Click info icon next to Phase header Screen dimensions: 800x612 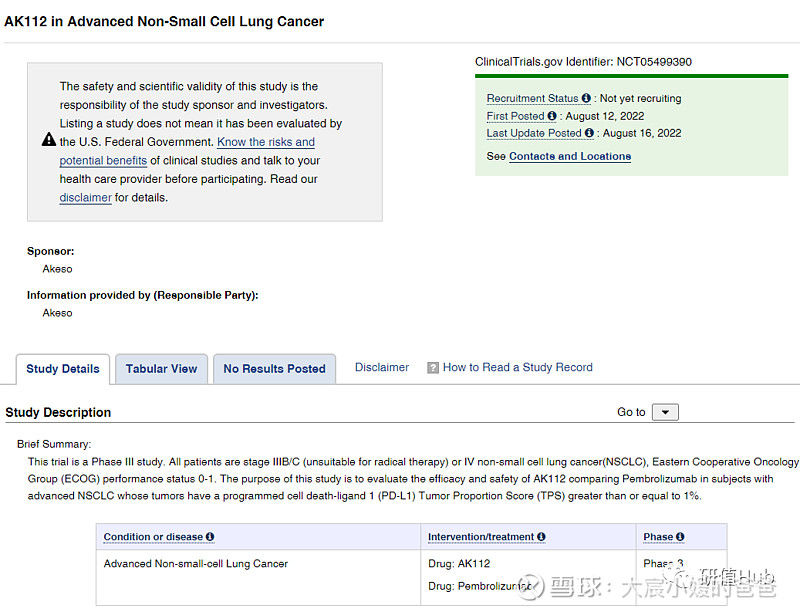point(681,538)
